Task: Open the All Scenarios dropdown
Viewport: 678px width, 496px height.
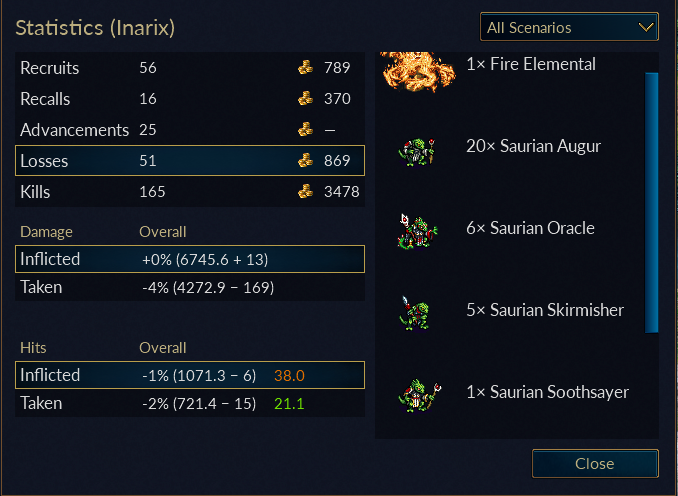Action: point(569,27)
